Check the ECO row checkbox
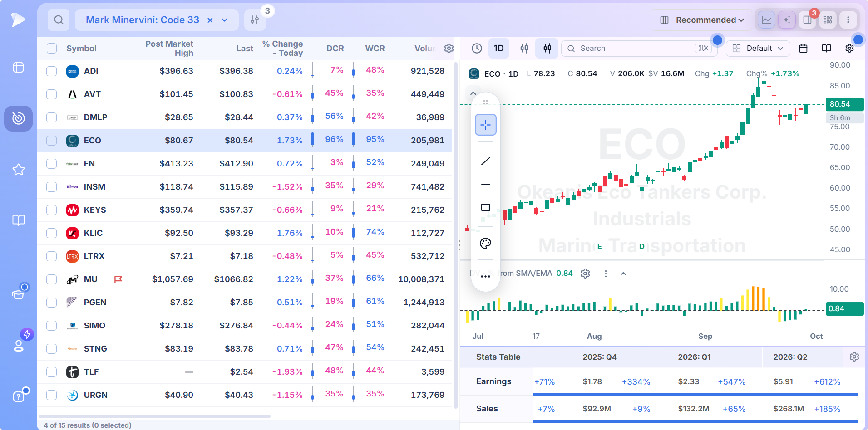Image resolution: width=868 pixels, height=430 pixels. [x=52, y=141]
